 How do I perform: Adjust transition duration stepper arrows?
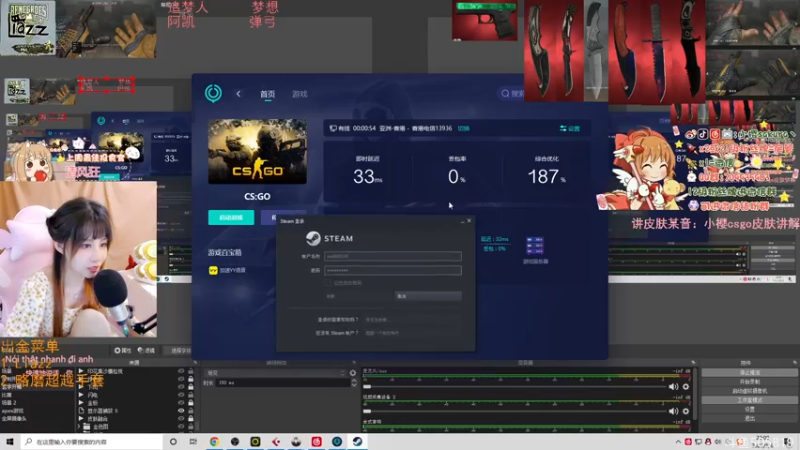point(354,383)
